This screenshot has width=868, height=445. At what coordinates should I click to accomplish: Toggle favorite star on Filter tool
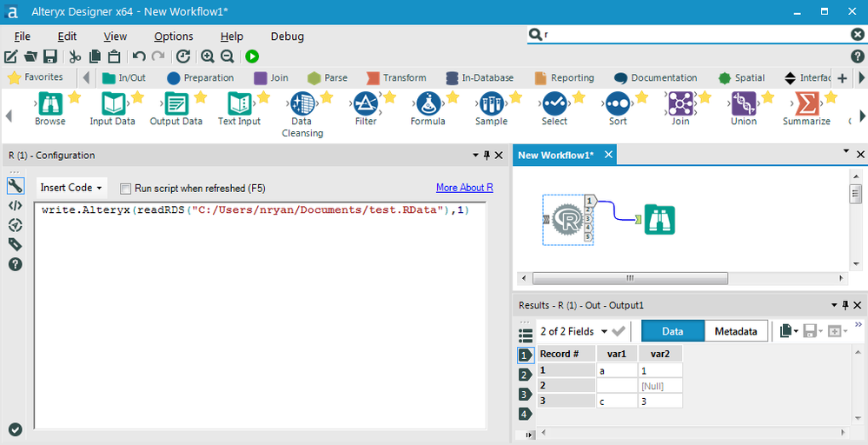pyautogui.click(x=390, y=98)
